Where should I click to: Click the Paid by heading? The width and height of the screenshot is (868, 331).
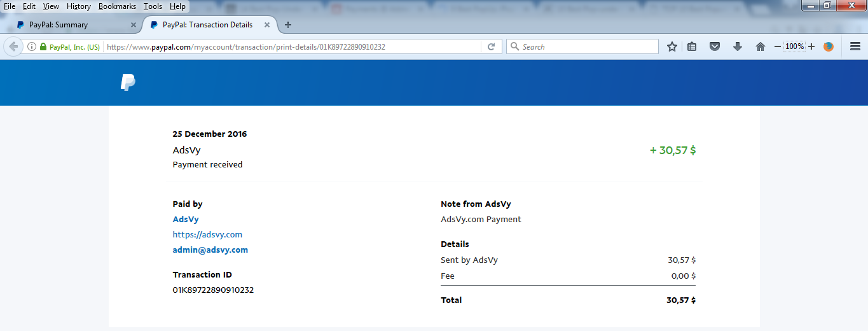(x=188, y=204)
